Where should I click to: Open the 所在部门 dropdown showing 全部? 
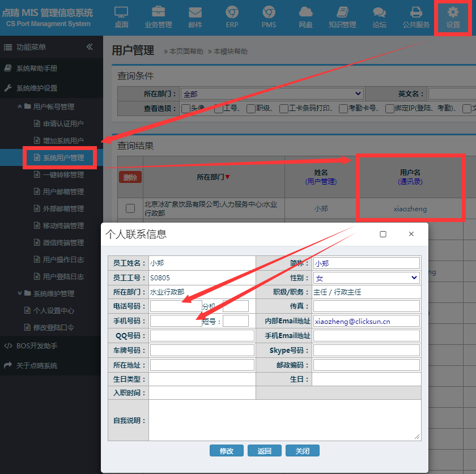click(x=272, y=94)
